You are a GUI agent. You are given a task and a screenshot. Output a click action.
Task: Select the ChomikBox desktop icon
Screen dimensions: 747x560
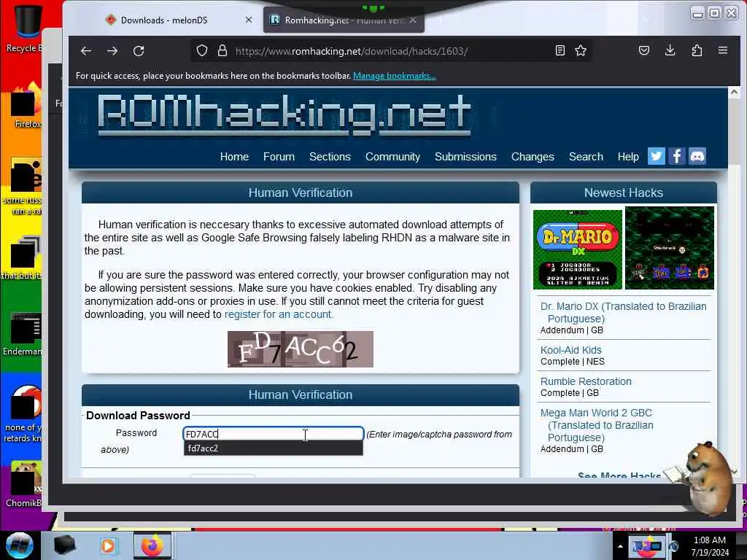tap(24, 483)
